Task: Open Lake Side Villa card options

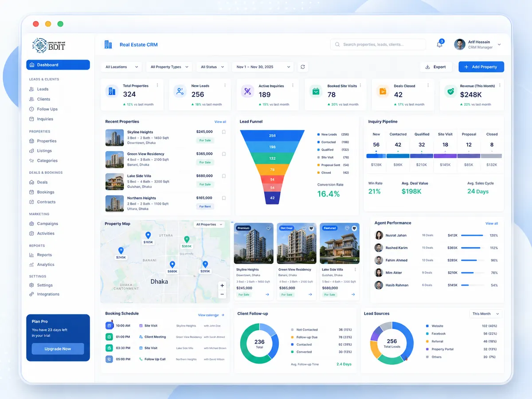Action: 355,270
